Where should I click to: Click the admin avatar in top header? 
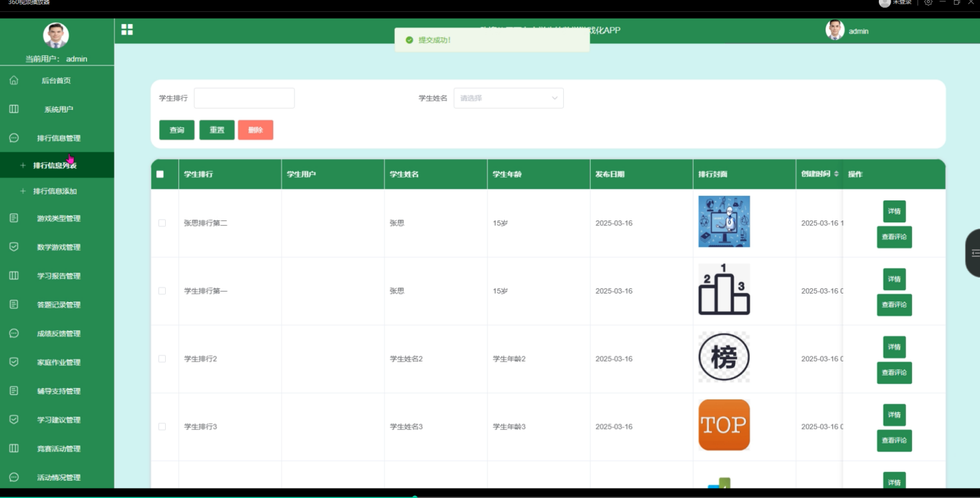835,30
